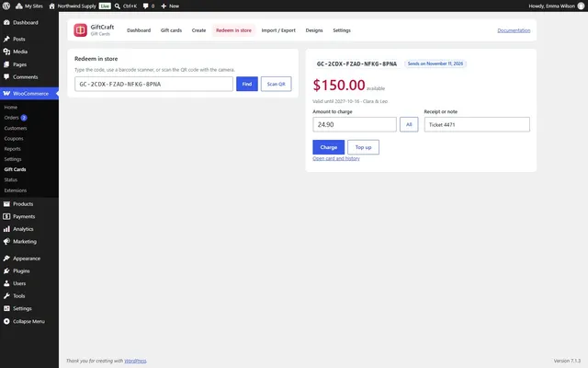This screenshot has width=588, height=368.
Task: Click the Charge button
Action: coord(329,147)
